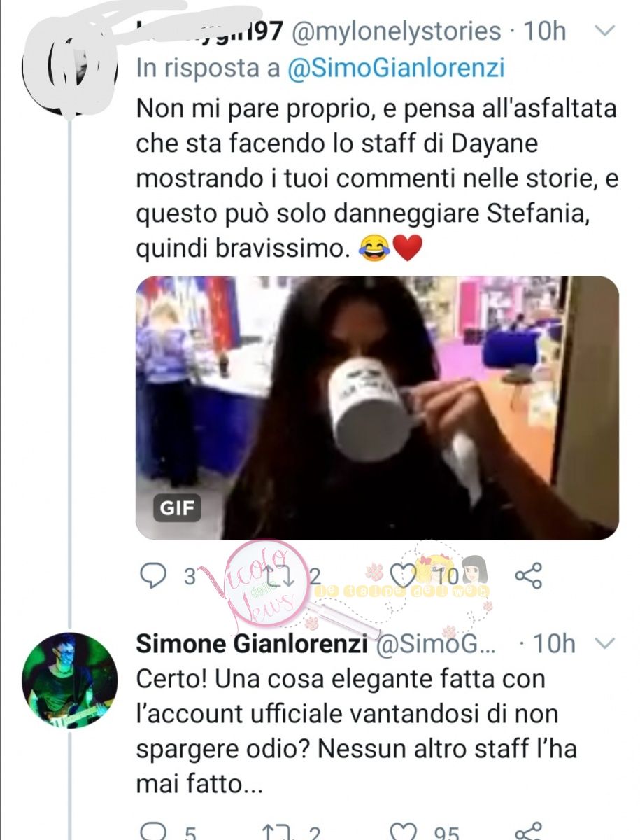
Task: Retweet Simone Gianlorenzi's tweet
Action: [279, 832]
